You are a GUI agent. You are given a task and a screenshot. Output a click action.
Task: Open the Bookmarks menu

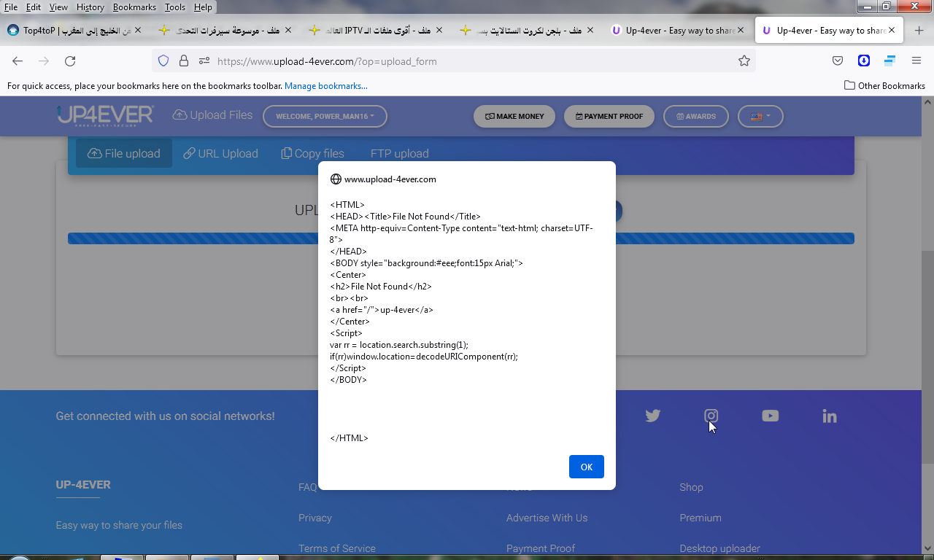tap(134, 7)
